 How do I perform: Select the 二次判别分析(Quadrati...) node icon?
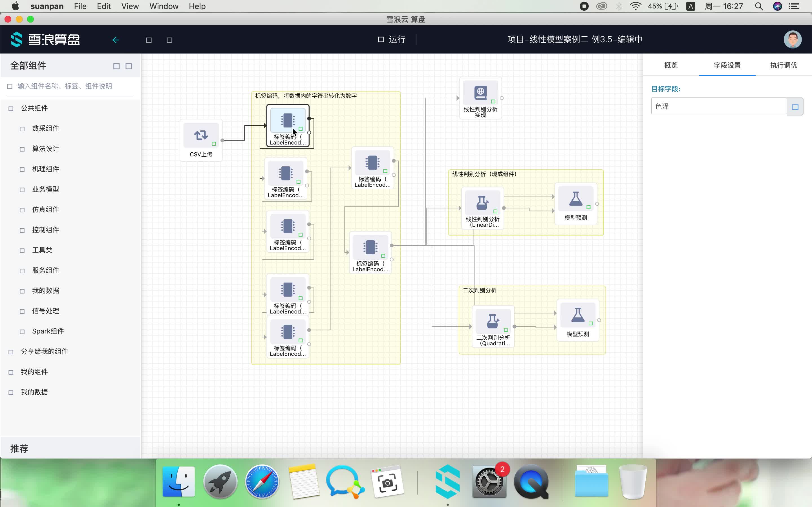coord(493,321)
